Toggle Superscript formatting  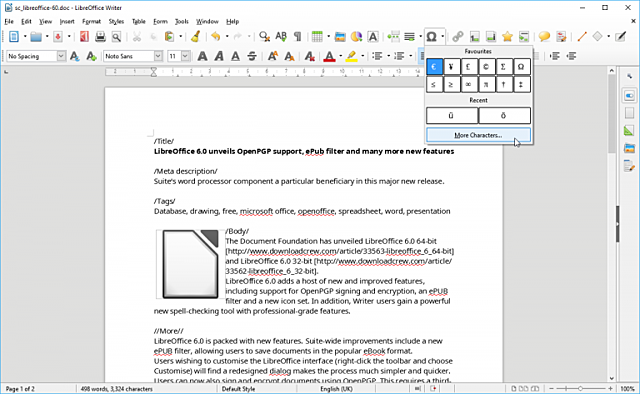coord(273,56)
